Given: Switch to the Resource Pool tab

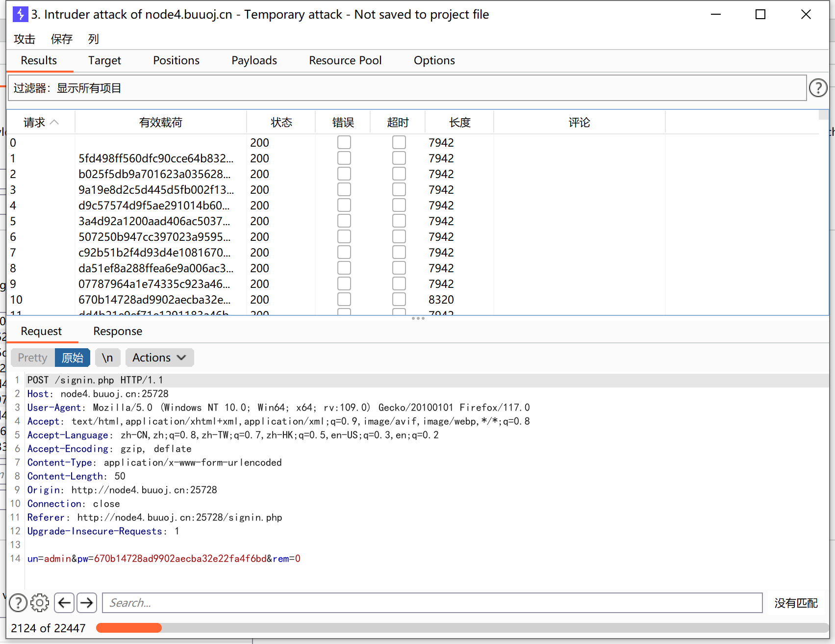Looking at the screenshot, I should coord(345,60).
